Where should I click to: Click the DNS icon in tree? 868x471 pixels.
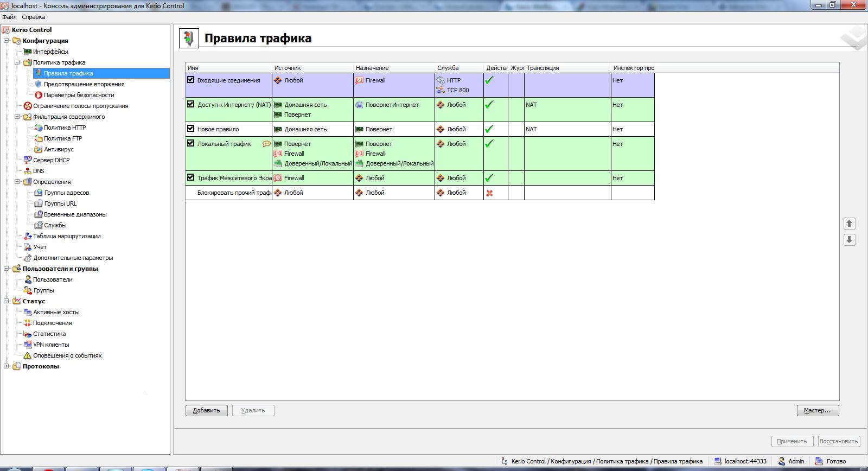click(28, 171)
